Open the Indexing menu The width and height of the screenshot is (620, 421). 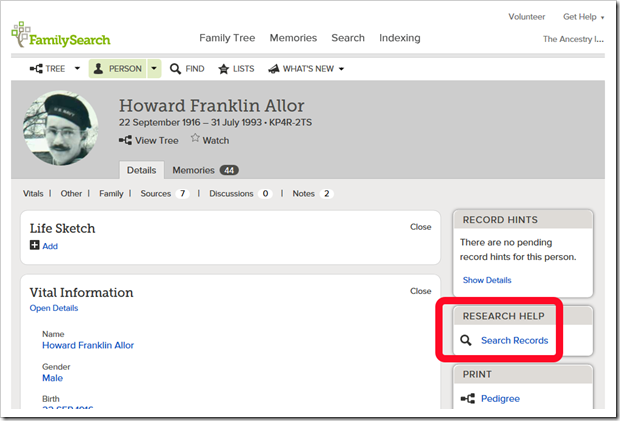400,38
